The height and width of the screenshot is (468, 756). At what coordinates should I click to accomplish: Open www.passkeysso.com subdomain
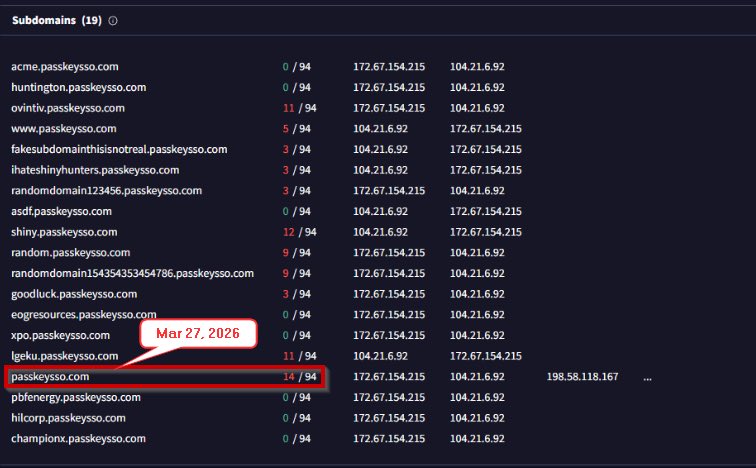click(x=64, y=129)
